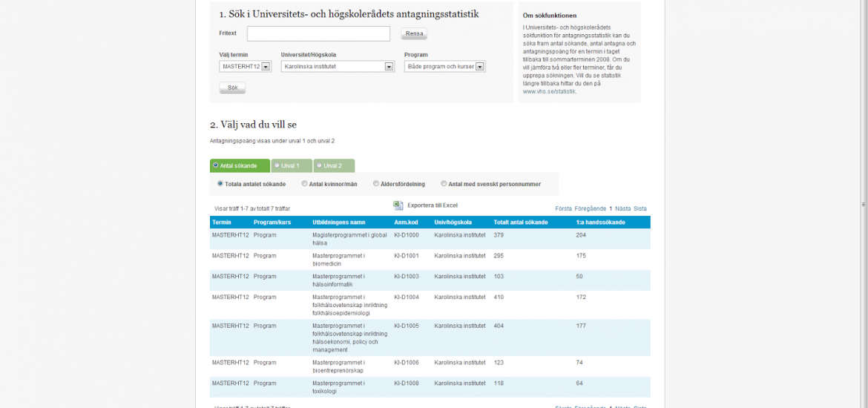Screen dimensions: 868x408
Task: Go to Första page link
Action: [x=564, y=208]
